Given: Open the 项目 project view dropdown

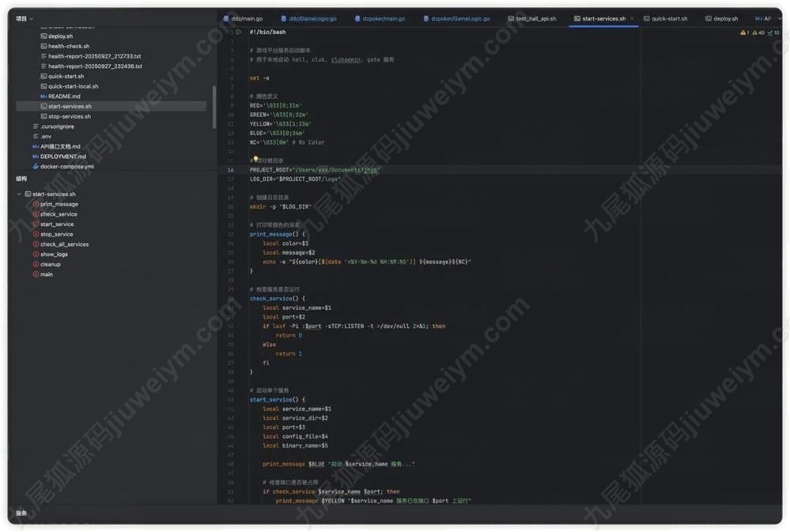Looking at the screenshot, I should point(25,18).
